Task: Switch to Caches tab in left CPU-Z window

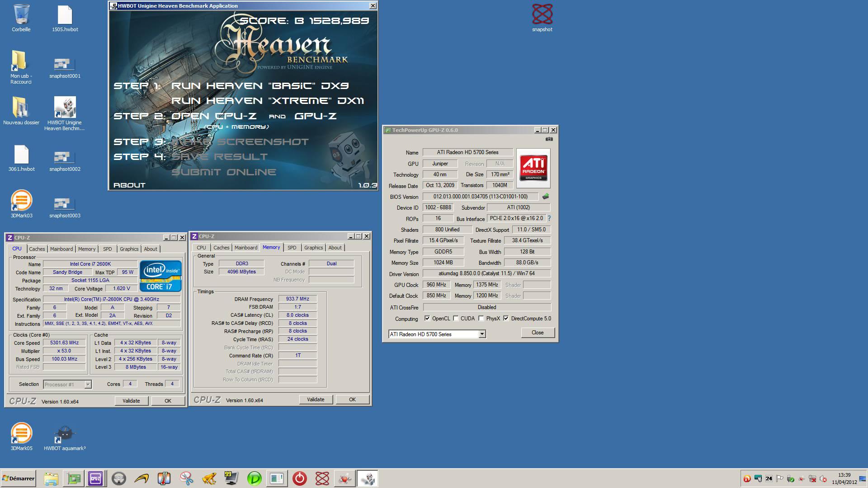Action: [x=37, y=249]
